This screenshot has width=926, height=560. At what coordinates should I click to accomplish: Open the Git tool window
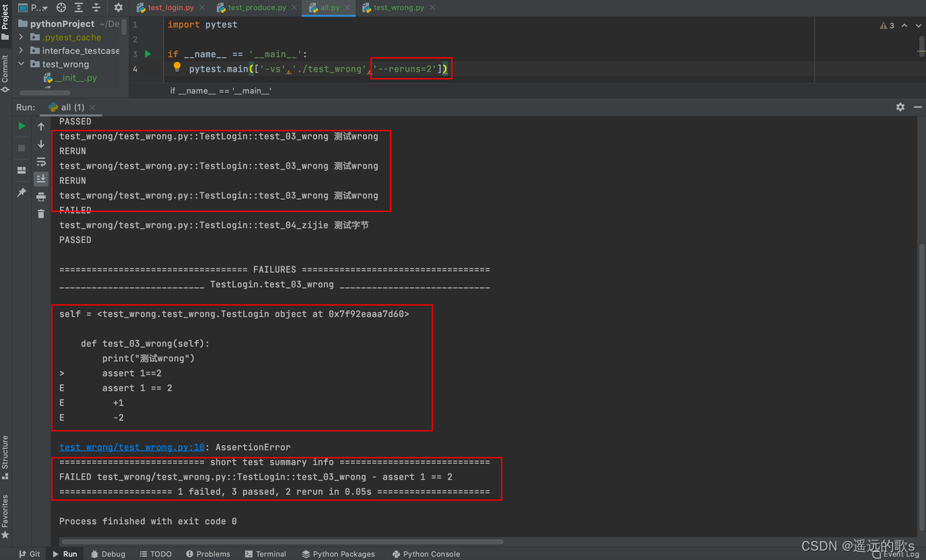tap(30, 553)
